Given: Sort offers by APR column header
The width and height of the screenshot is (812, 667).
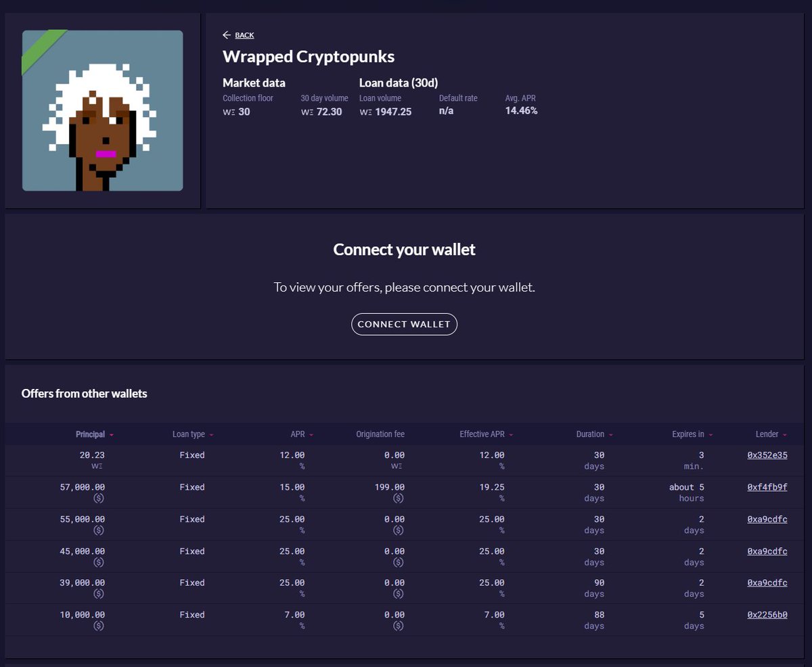Looking at the screenshot, I should (x=302, y=434).
